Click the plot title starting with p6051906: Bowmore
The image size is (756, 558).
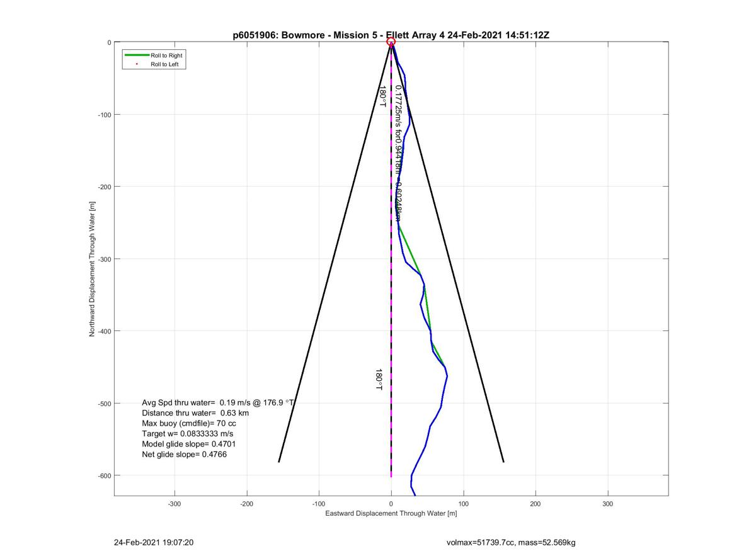click(391, 35)
